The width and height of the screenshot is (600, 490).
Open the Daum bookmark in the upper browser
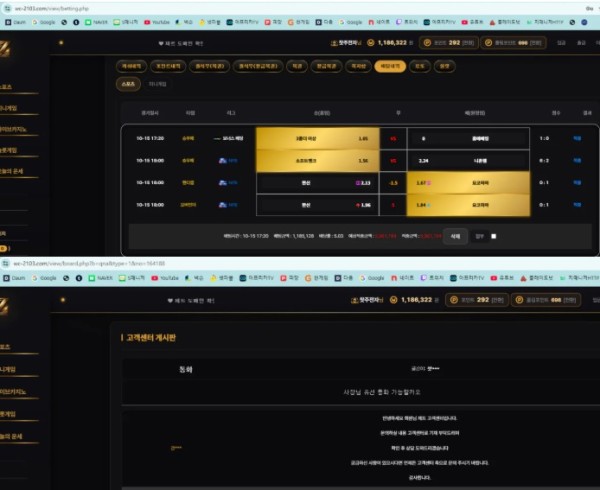[15, 22]
